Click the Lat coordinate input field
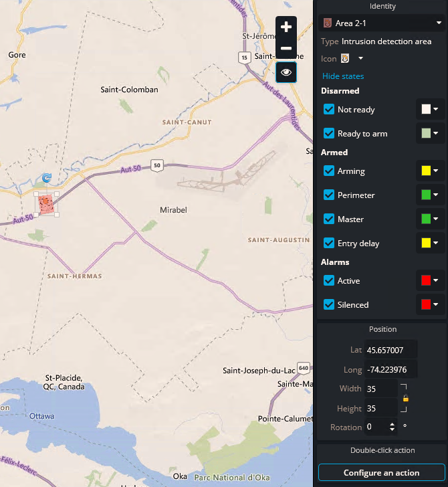The height and width of the screenshot is (487, 448). pos(390,350)
